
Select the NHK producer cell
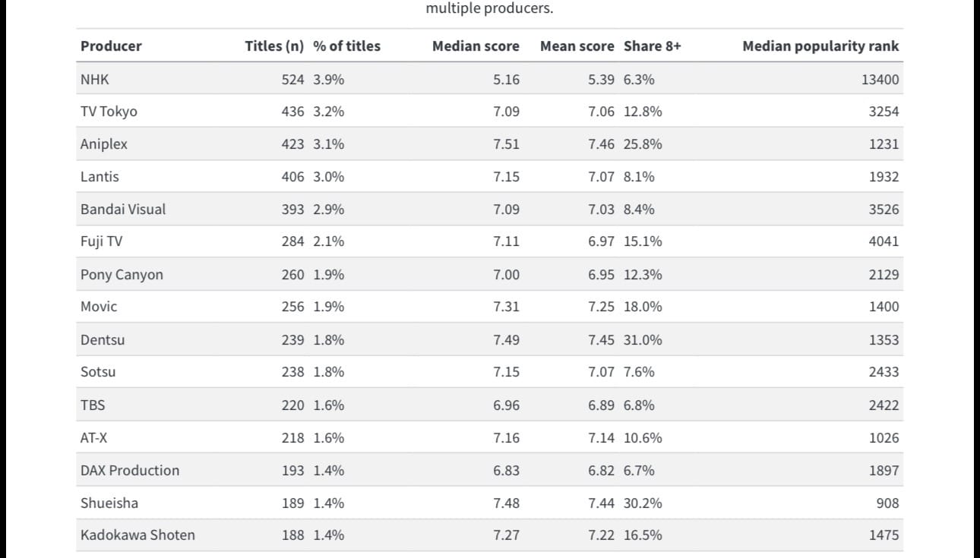click(x=95, y=79)
